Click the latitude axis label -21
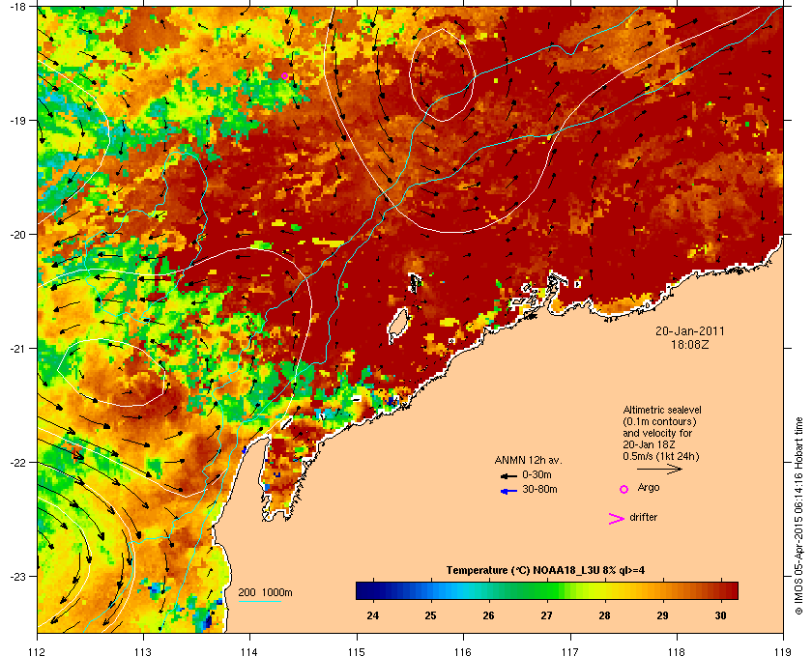This screenshot has width=812, height=657. (17, 349)
